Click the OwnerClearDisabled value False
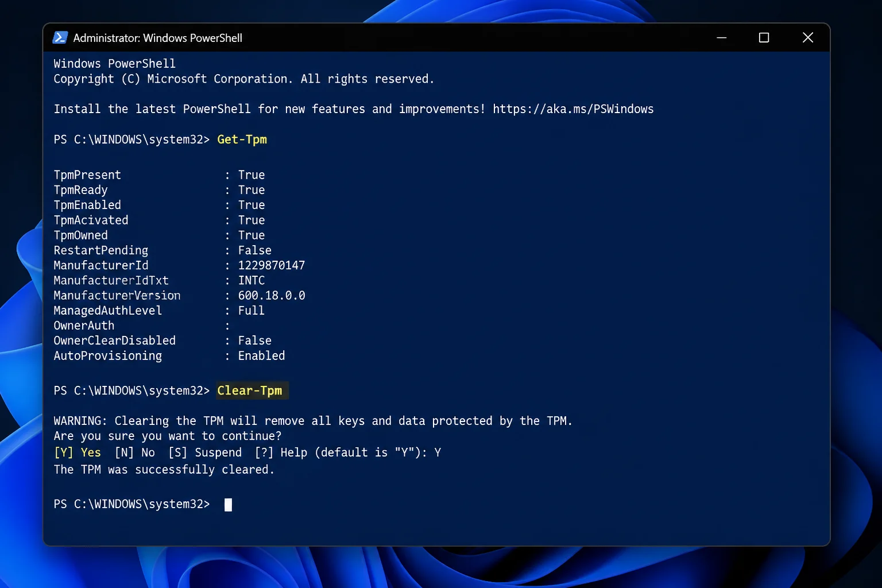Image resolution: width=882 pixels, height=588 pixels. (x=255, y=341)
